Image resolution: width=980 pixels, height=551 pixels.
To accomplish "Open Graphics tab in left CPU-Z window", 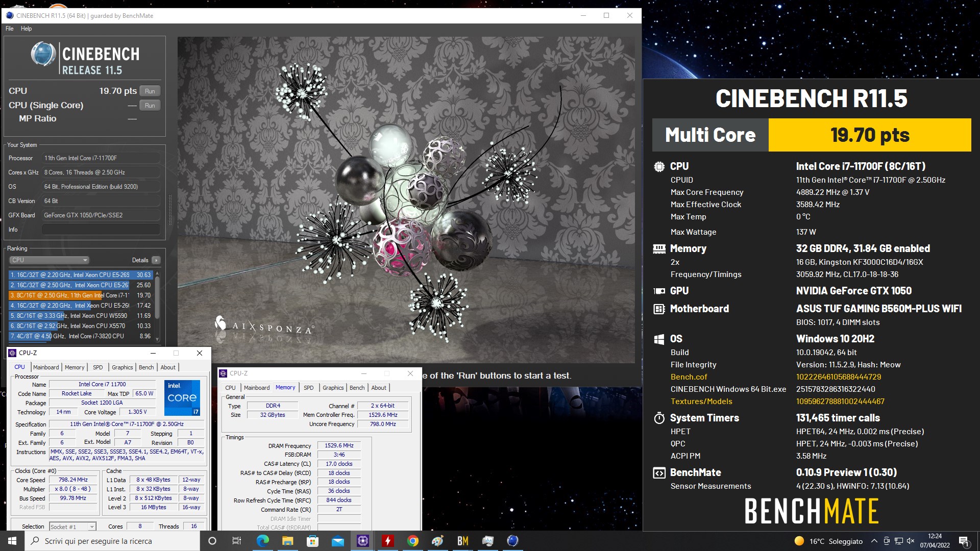I will pyautogui.click(x=122, y=367).
